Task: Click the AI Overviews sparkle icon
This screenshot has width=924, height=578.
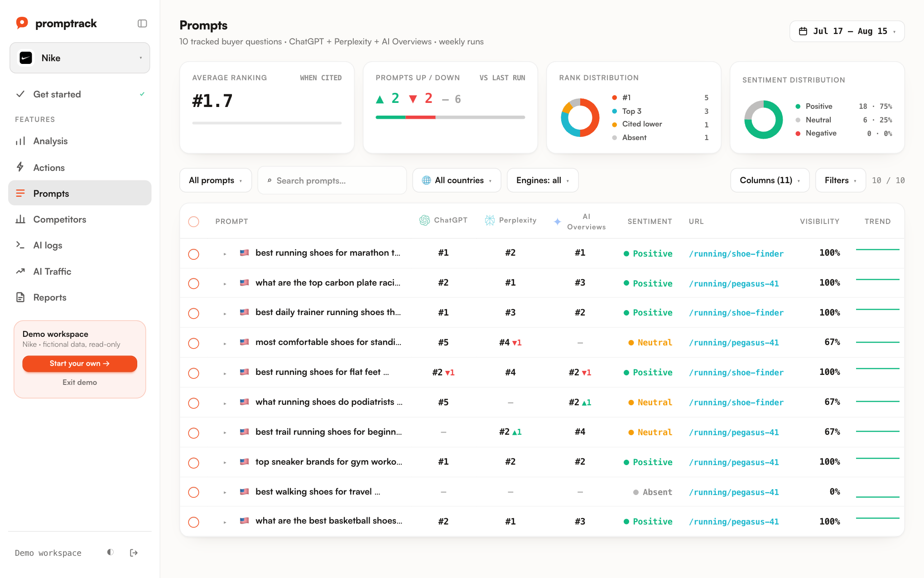Action: pos(558,222)
